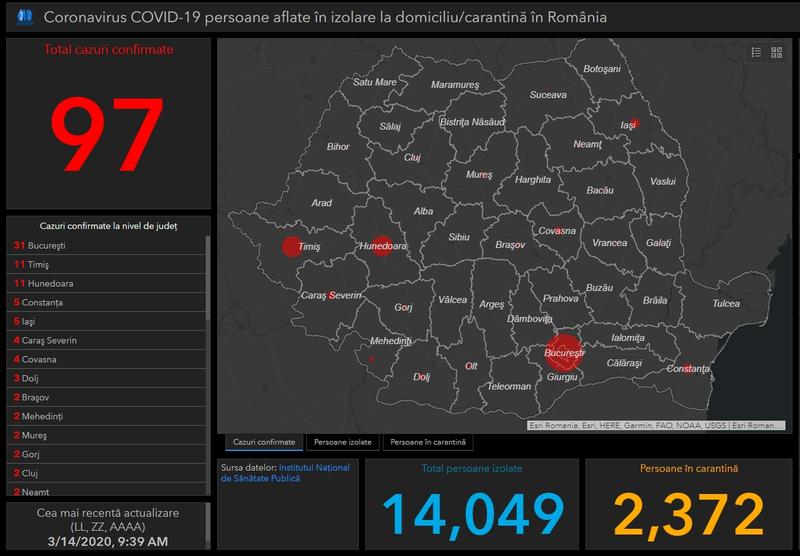Viewport: 800px width, 556px height.
Task: Click Vaslui county on the map
Action: click(x=663, y=182)
